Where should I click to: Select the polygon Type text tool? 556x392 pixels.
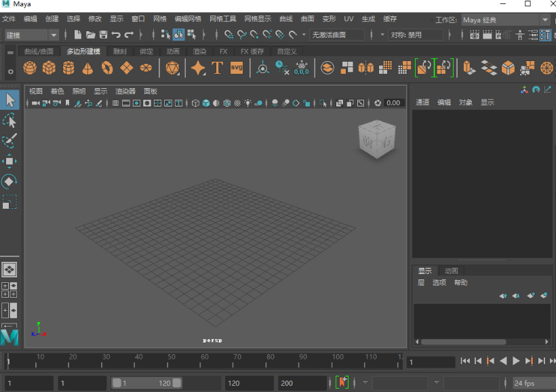point(217,68)
